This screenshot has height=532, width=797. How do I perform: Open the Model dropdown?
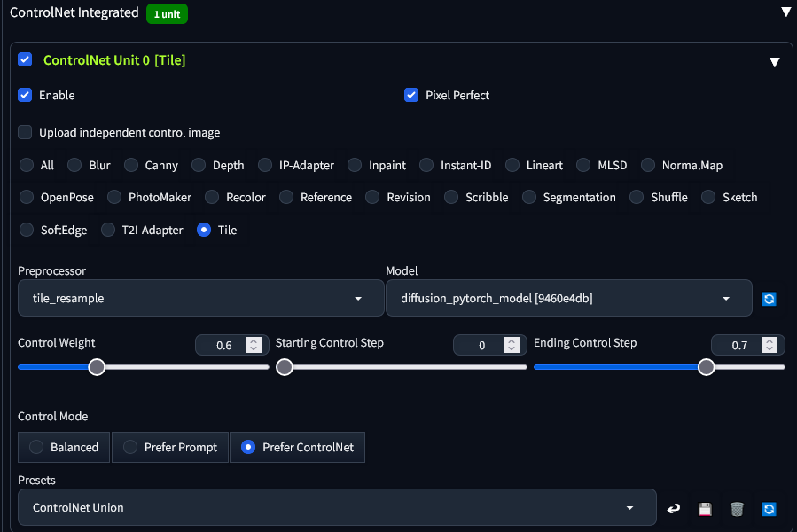[569, 298]
